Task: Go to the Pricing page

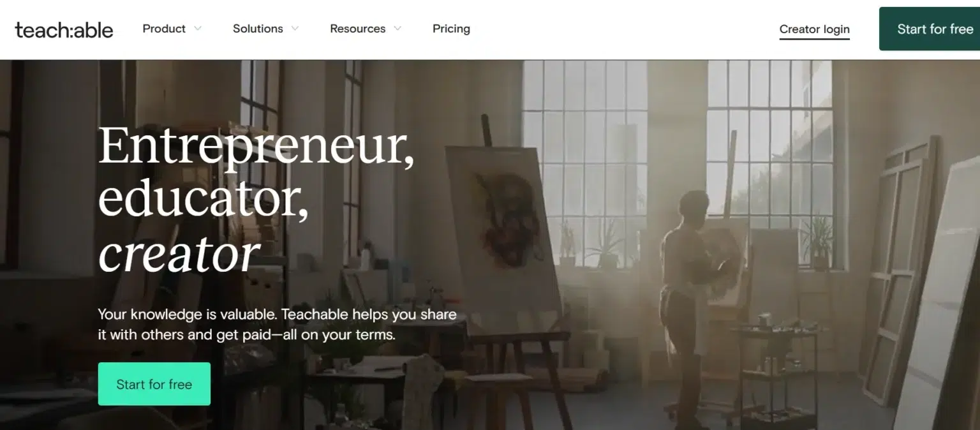Action: (x=451, y=29)
